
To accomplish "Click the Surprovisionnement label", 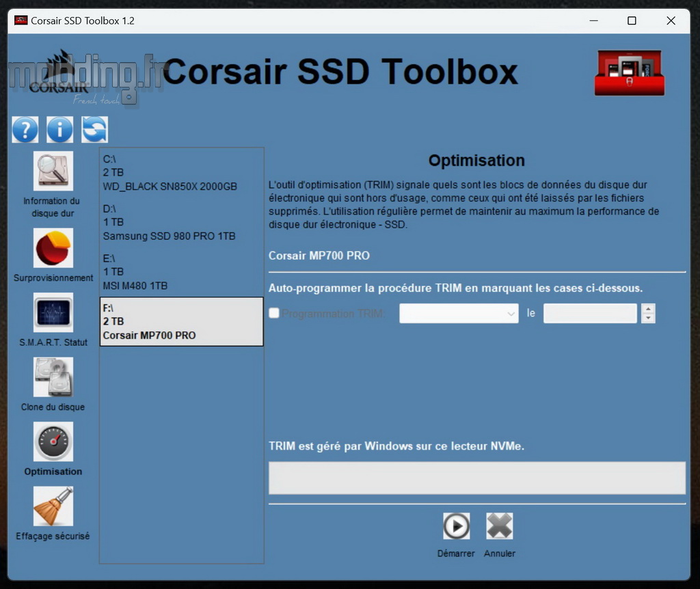I will (53, 278).
